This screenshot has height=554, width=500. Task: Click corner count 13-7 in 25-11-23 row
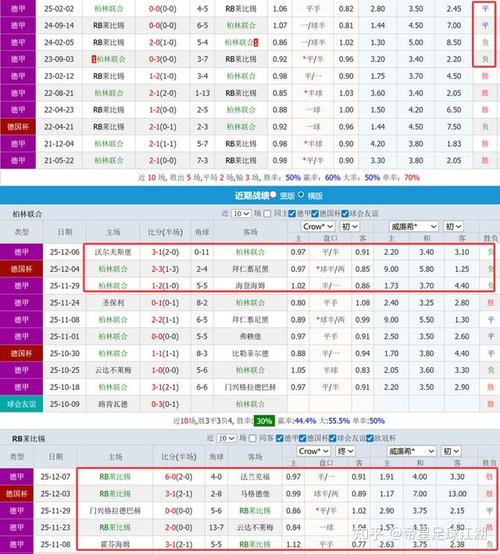216,528
